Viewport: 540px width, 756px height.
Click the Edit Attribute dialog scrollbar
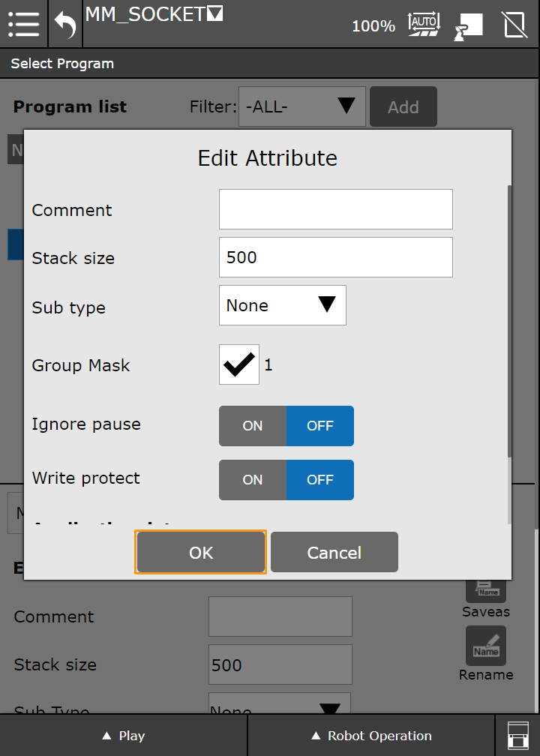pos(510,322)
